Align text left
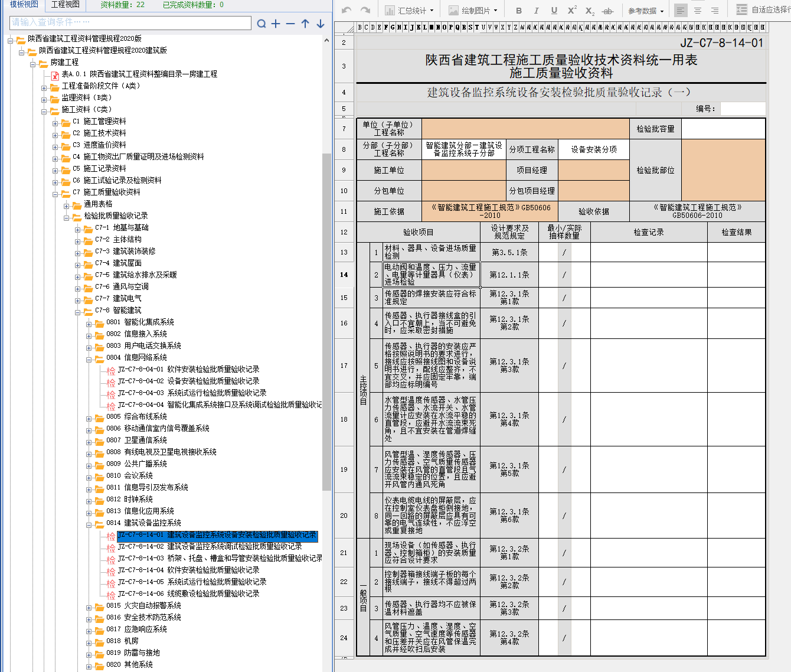Image resolution: width=791 pixels, height=672 pixels. (681, 10)
